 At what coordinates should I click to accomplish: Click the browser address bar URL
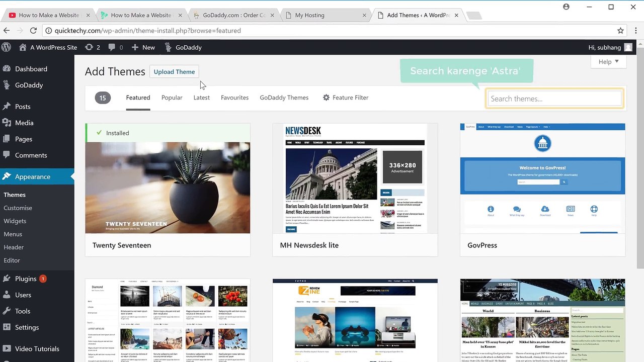pos(148,31)
